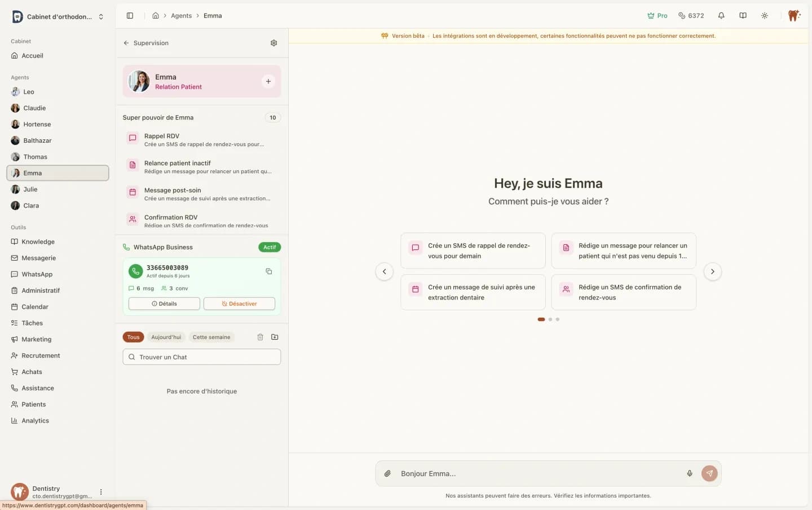The height and width of the screenshot is (510, 812).
Task: Click the paperclip attachment icon
Action: pyautogui.click(x=387, y=473)
